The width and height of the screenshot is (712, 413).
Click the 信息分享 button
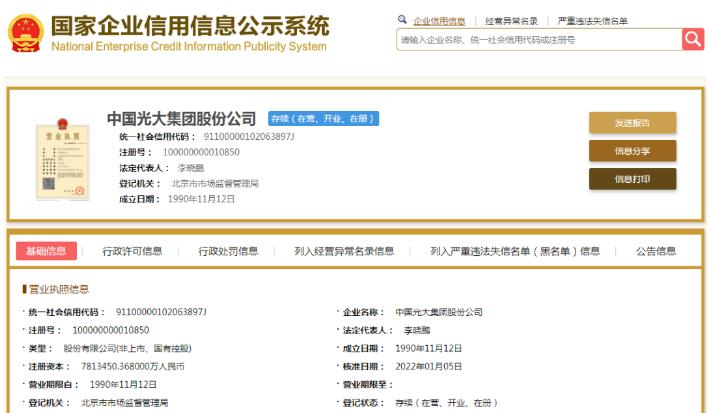633,151
